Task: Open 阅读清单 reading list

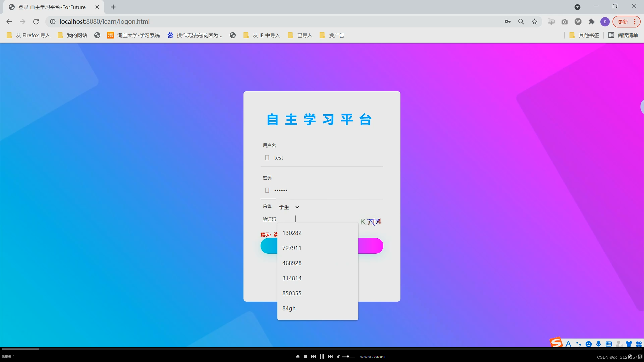Action: 623,35
